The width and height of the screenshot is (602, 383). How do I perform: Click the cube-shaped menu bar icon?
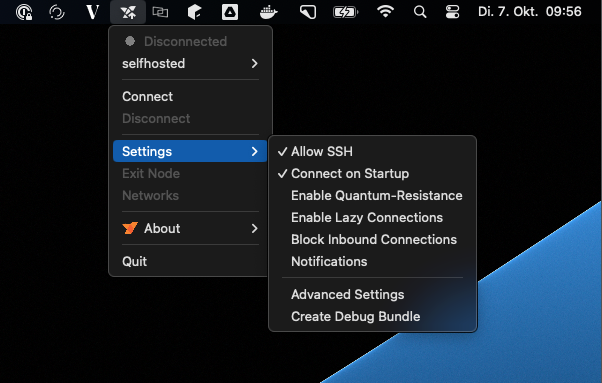click(194, 12)
